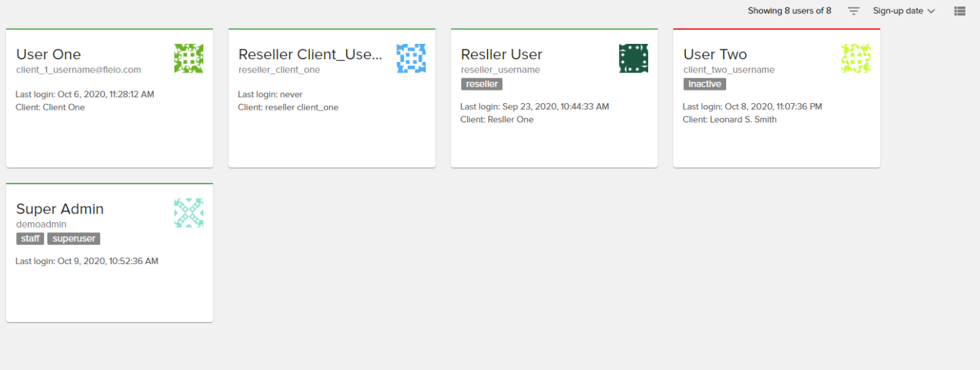The image size is (980, 370).
Task: Open the Sign-up date sort dropdown
Action: click(x=904, y=11)
